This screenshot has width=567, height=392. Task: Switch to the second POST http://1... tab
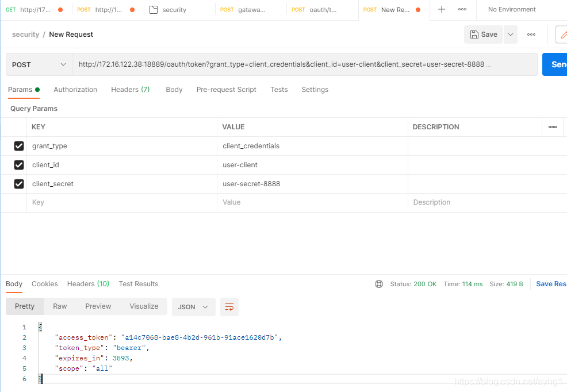click(x=107, y=10)
